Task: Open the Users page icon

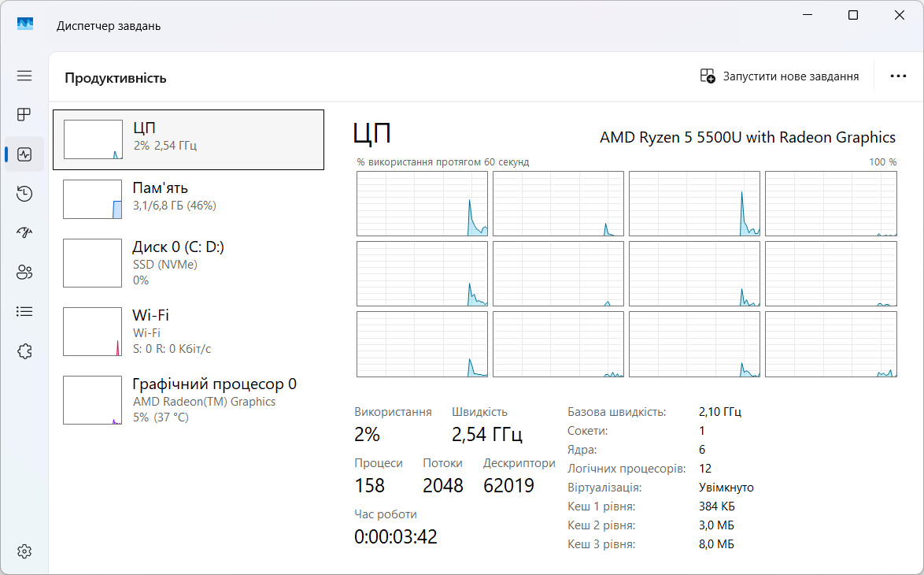Action: click(x=24, y=272)
